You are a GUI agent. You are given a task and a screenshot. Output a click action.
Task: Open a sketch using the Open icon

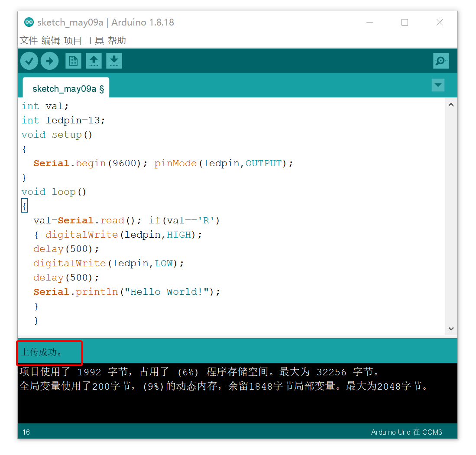94,61
